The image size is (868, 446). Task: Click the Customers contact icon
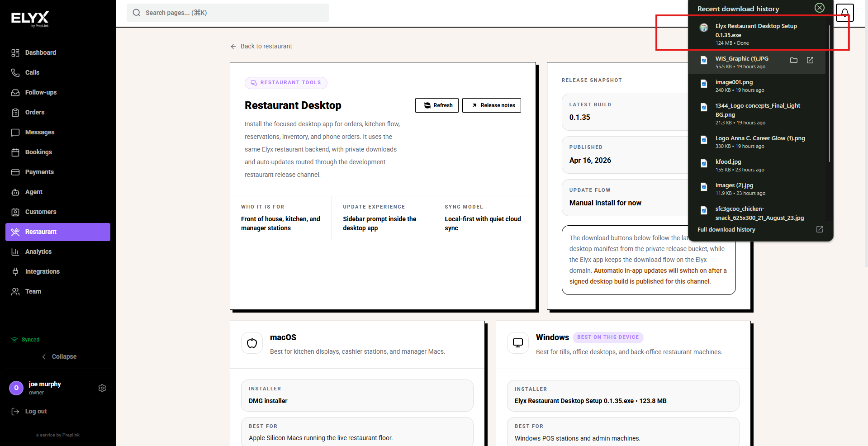pos(15,212)
